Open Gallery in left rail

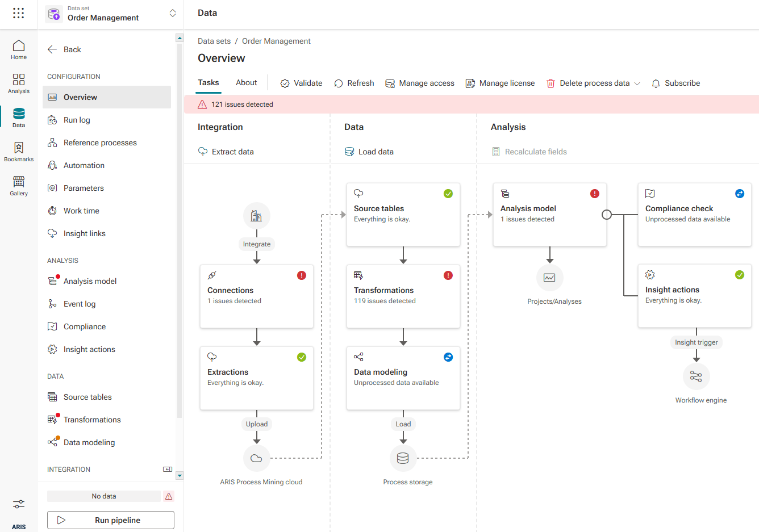[19, 186]
